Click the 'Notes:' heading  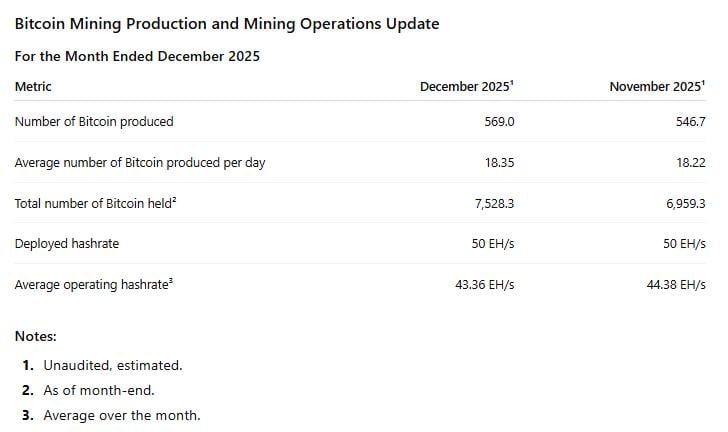36,337
